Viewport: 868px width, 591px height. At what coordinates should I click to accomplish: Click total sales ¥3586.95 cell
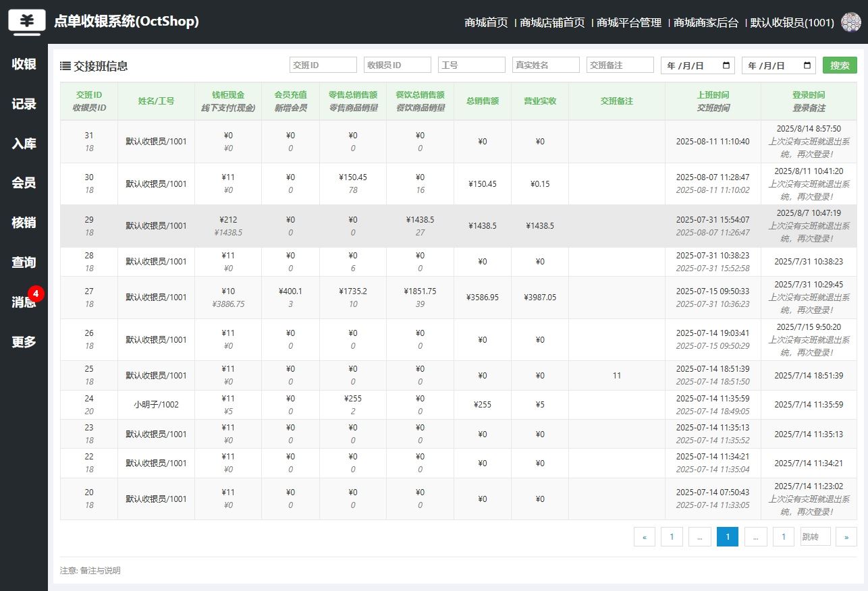coord(483,298)
